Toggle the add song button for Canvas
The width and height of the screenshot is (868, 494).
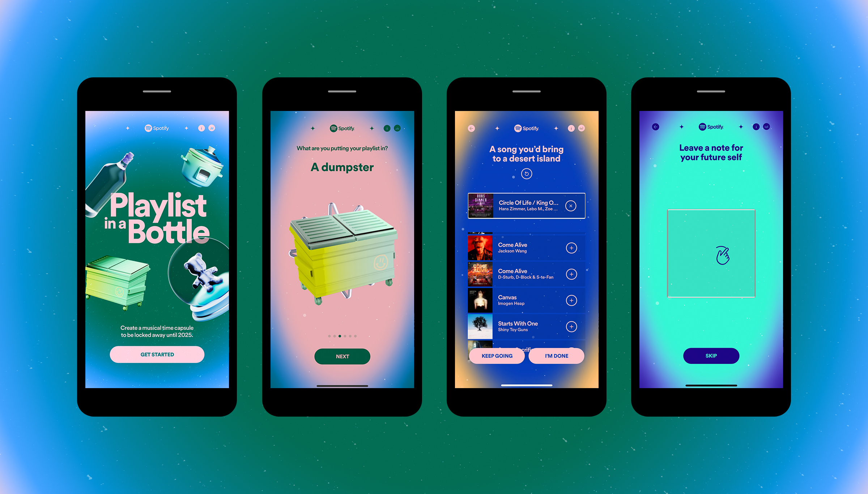[x=571, y=300]
